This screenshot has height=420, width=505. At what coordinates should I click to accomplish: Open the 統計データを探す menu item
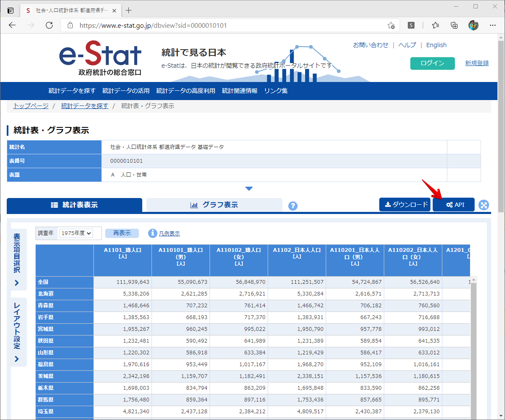point(72,91)
